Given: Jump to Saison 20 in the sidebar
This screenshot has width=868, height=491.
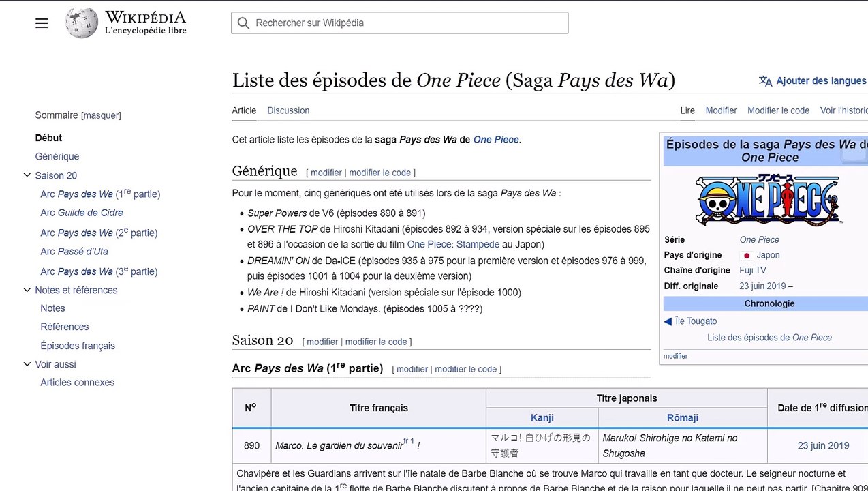Looking at the screenshot, I should tap(56, 175).
